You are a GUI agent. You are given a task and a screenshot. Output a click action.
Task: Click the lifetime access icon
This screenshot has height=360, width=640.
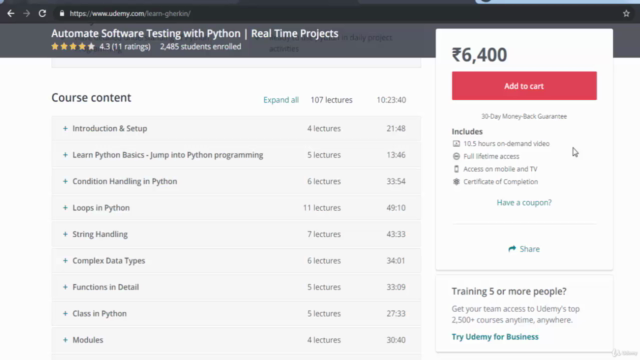[456, 156]
